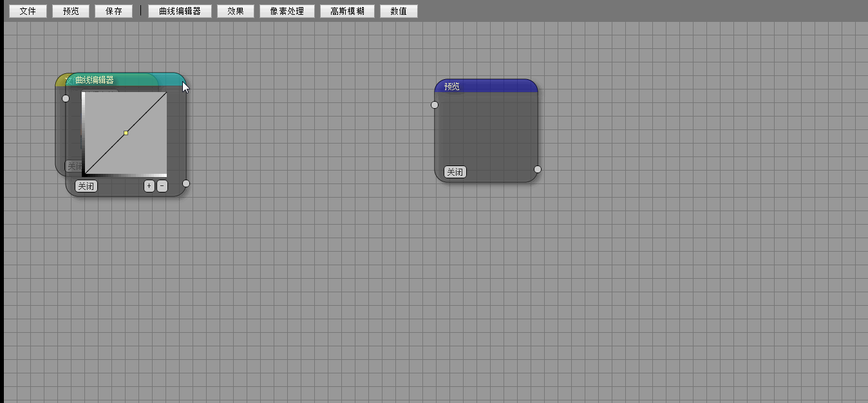Click the input socket of the 预览 node
Image resolution: width=868 pixels, height=403 pixels.
point(435,105)
